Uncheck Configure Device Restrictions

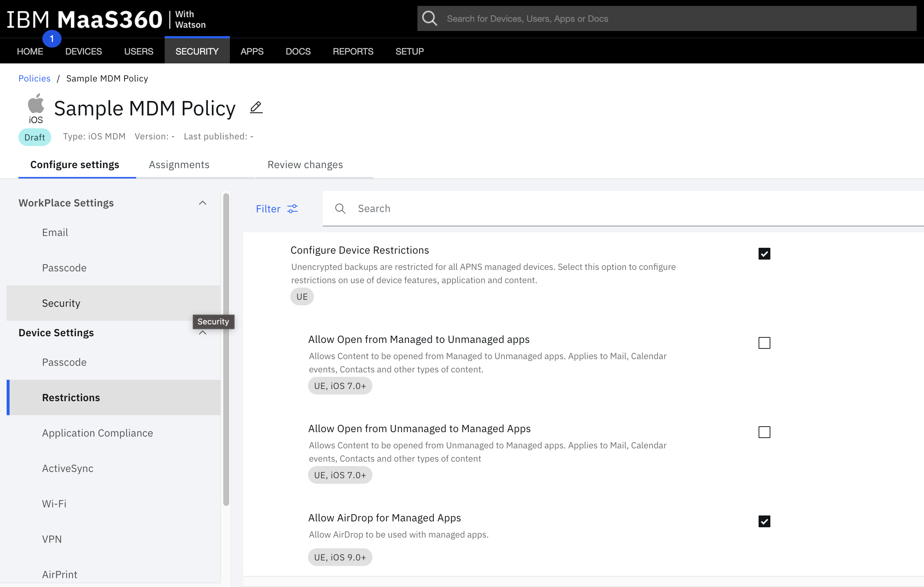click(764, 253)
